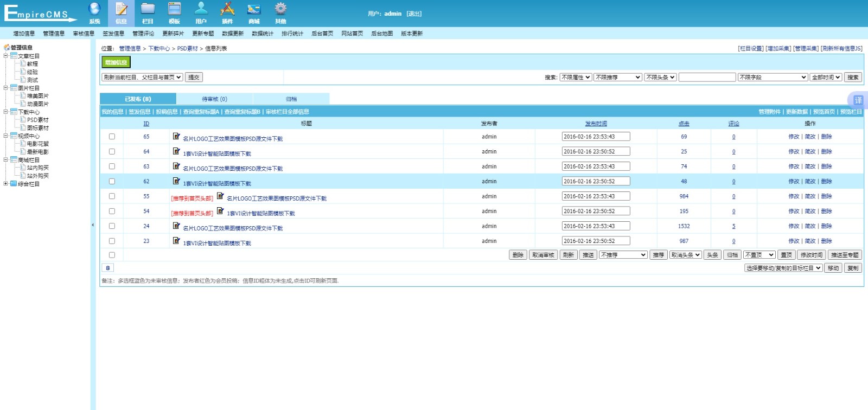
Task: Click the search keyword input field
Action: click(x=707, y=78)
